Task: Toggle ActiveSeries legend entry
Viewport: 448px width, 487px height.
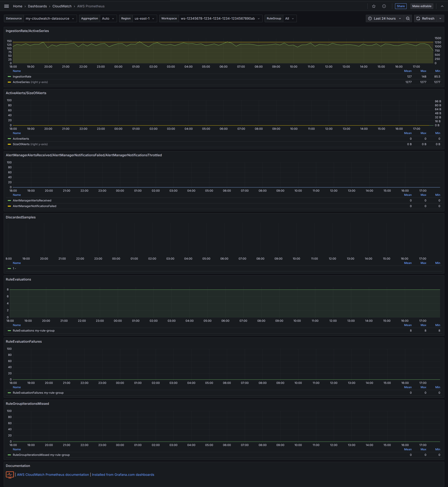Action: (21, 82)
